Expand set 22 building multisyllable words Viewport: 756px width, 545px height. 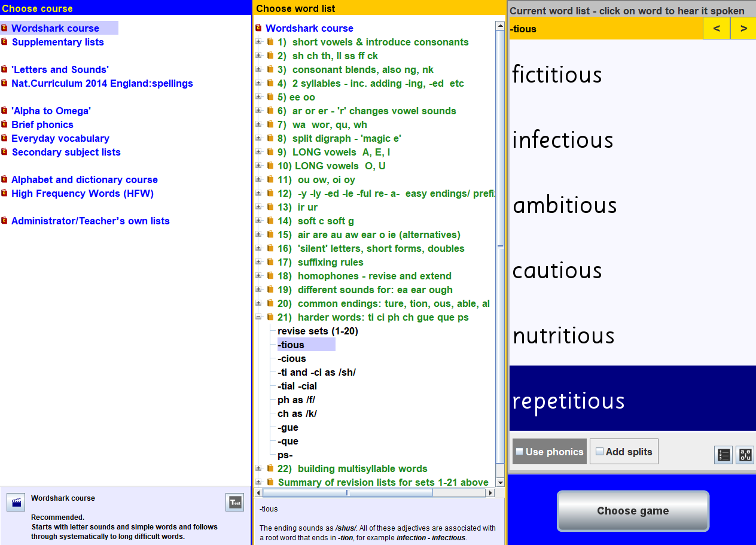pos(257,468)
